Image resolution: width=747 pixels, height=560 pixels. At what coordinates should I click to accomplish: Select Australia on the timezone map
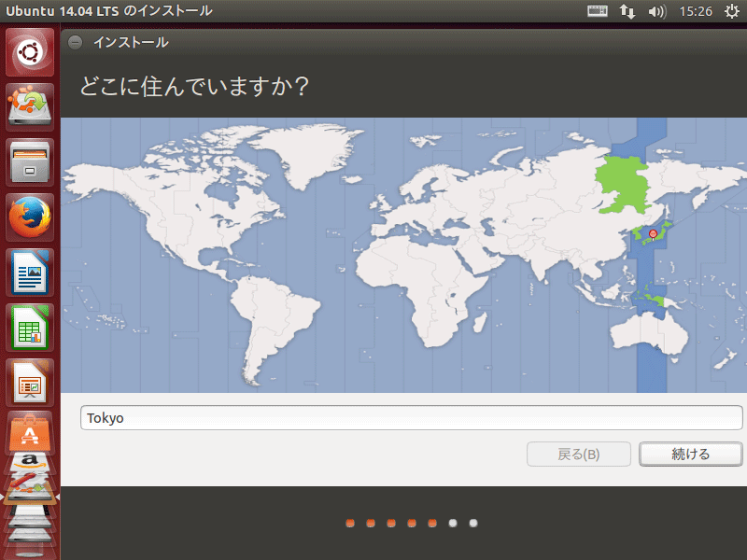point(650,333)
